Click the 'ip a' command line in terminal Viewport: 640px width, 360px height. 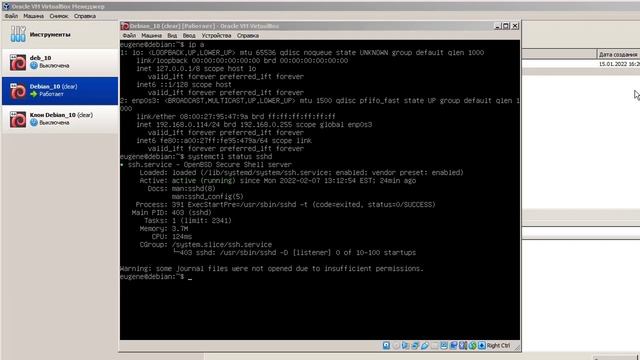162,44
